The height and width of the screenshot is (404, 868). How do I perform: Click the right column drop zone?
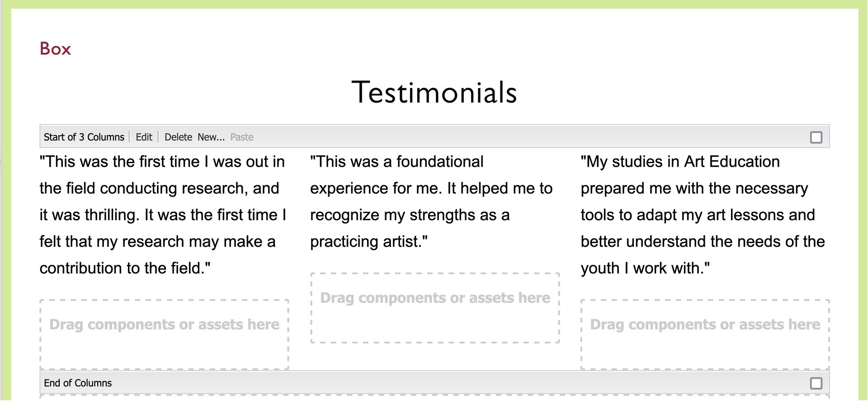pyautogui.click(x=705, y=334)
